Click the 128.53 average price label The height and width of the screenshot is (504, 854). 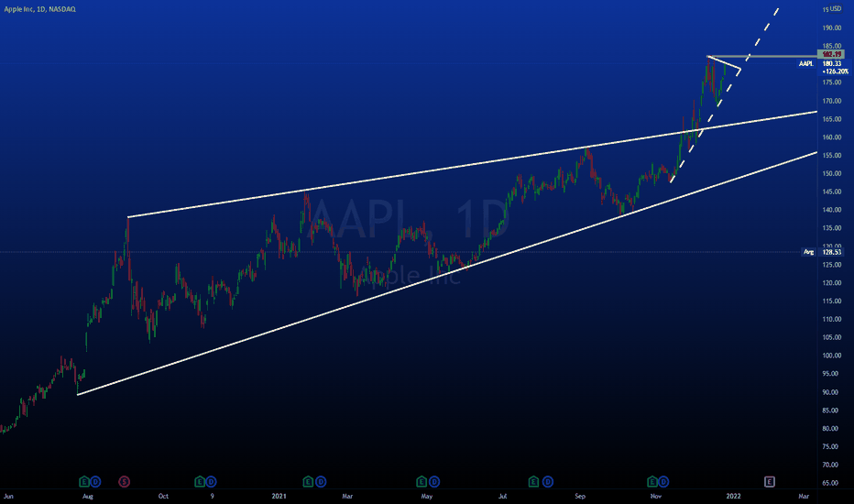tap(832, 252)
